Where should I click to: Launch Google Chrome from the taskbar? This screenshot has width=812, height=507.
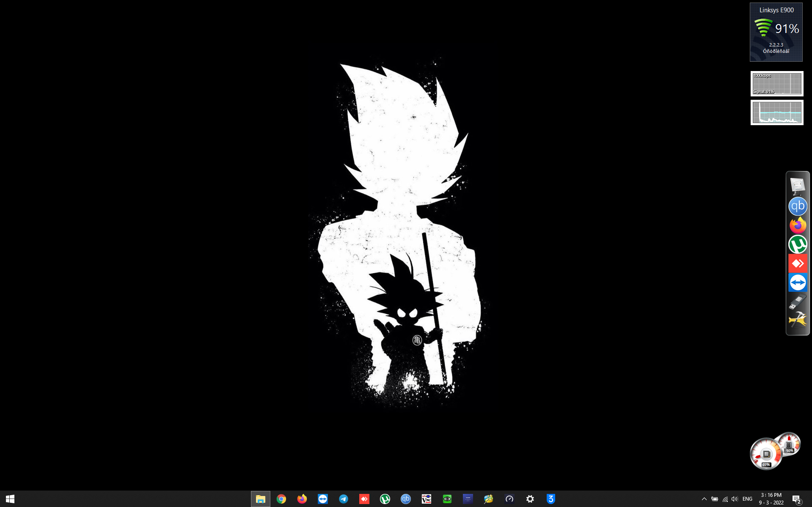(281, 499)
